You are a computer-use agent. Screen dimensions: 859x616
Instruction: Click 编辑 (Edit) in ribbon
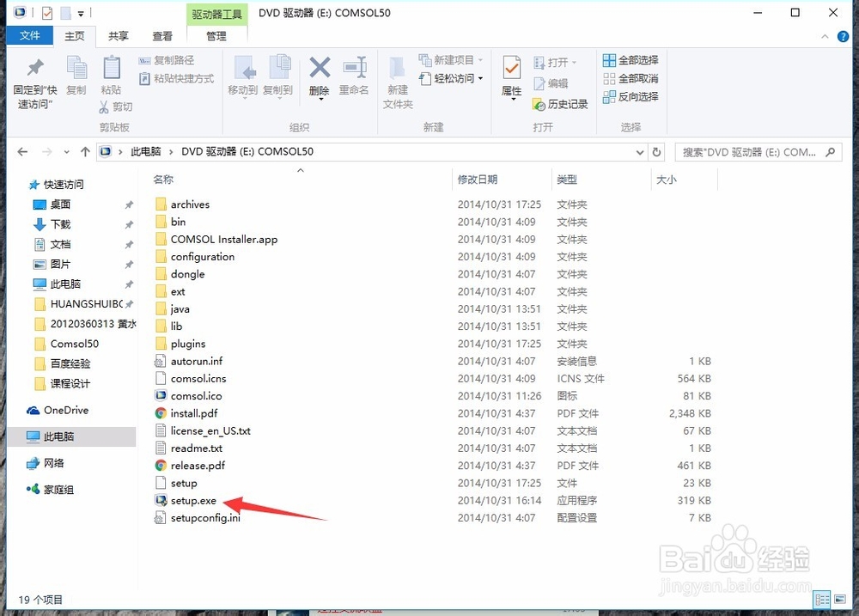[x=551, y=83]
